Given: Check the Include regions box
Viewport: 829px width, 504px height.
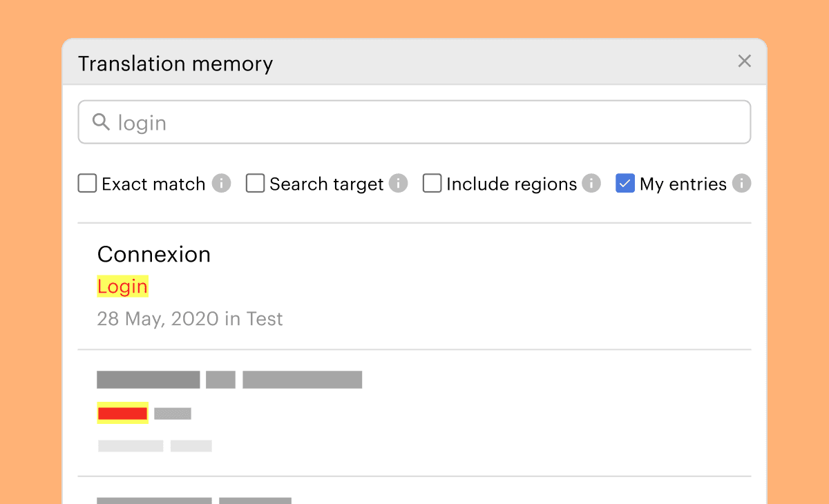Looking at the screenshot, I should [x=432, y=184].
